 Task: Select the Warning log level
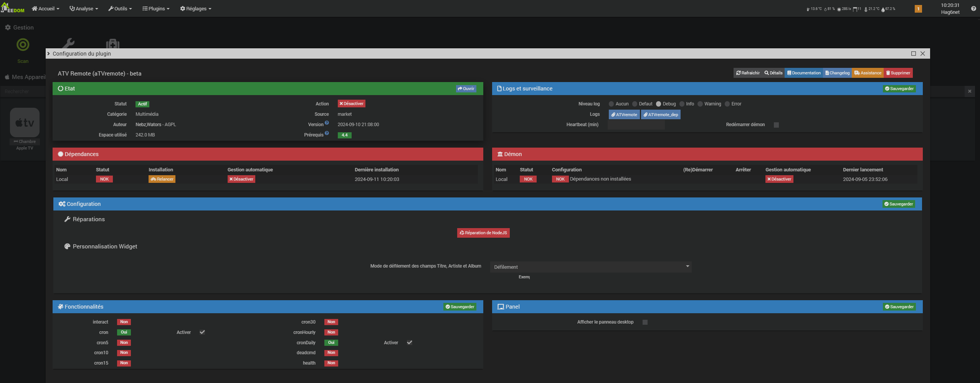click(700, 104)
